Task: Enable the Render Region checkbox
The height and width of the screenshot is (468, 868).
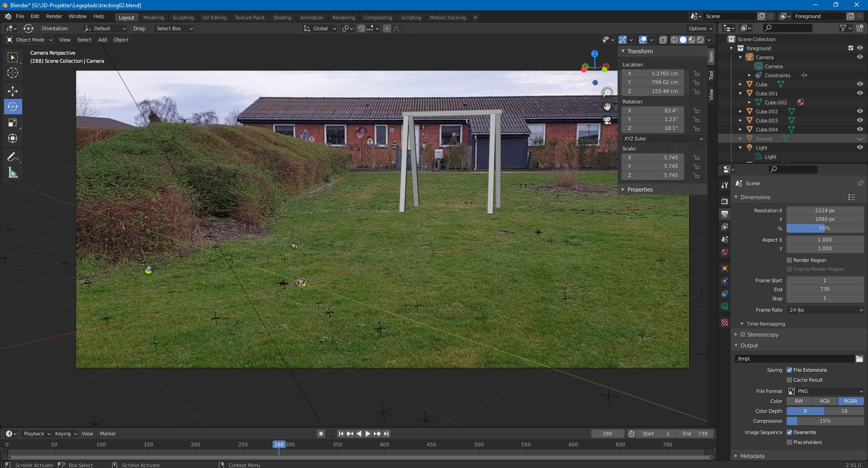Action: coord(789,260)
